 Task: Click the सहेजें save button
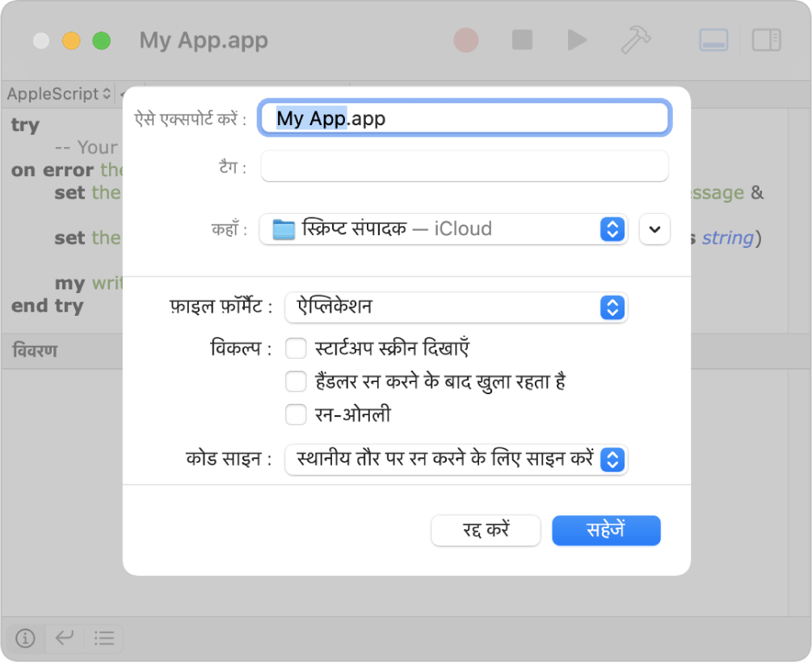click(606, 531)
